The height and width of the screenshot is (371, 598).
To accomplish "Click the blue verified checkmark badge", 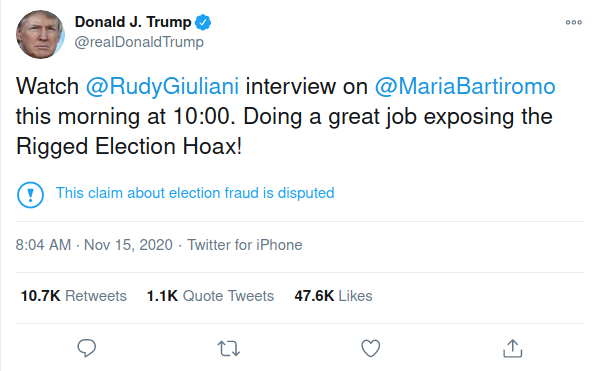I will click(x=203, y=22).
